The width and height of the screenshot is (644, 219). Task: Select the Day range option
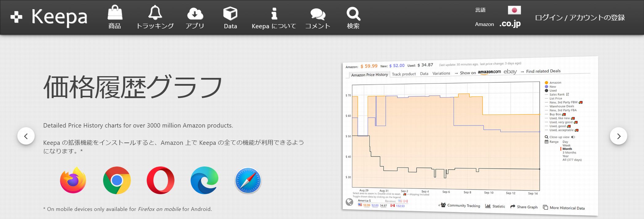(x=565, y=142)
